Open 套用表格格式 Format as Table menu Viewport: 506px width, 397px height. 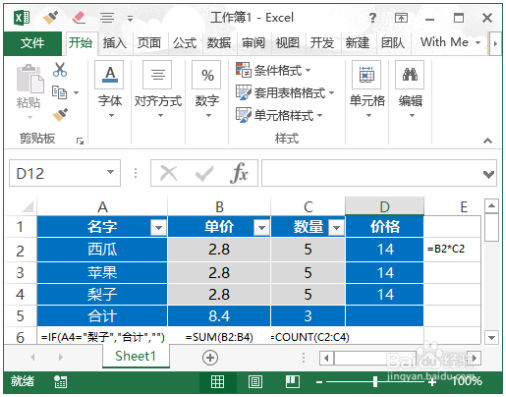coord(285,93)
